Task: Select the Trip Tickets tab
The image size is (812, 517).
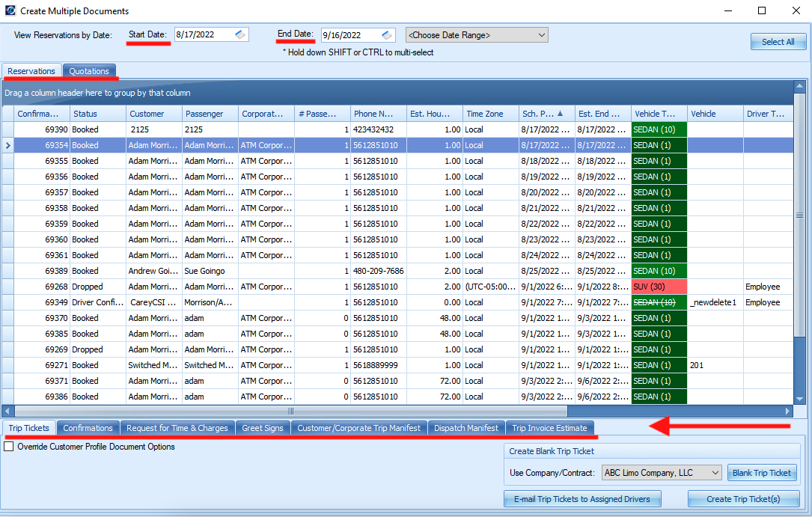Action: click(29, 428)
